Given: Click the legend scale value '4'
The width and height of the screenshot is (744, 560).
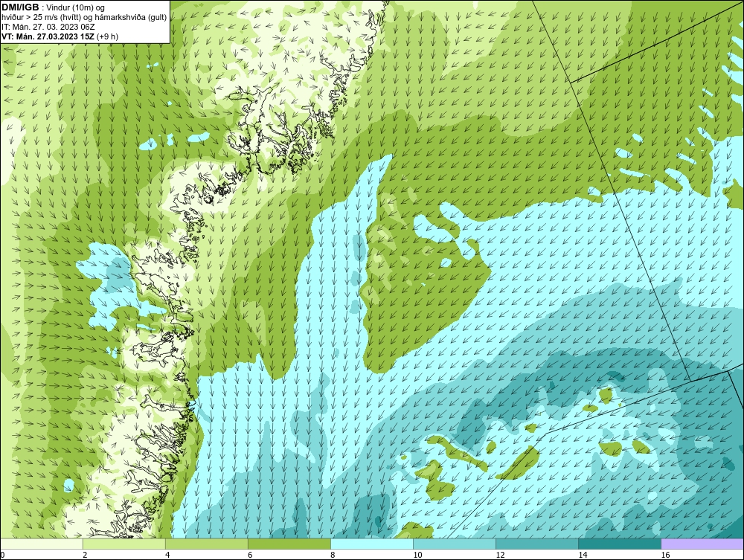Looking at the screenshot, I should click(167, 555).
